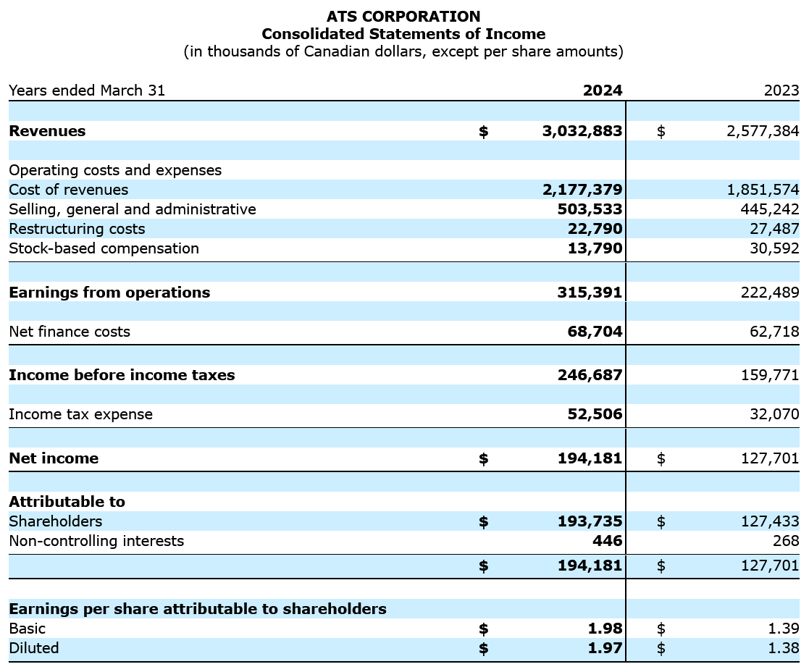This screenshot has width=809, height=672.
Task: Select the Cost of revenues label
Action: tap(68, 190)
